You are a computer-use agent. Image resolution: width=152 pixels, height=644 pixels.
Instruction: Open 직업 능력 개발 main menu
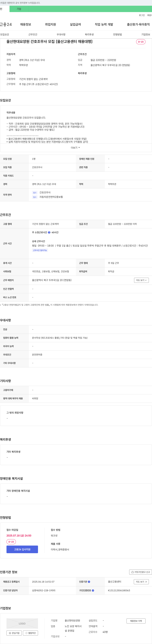104,24
